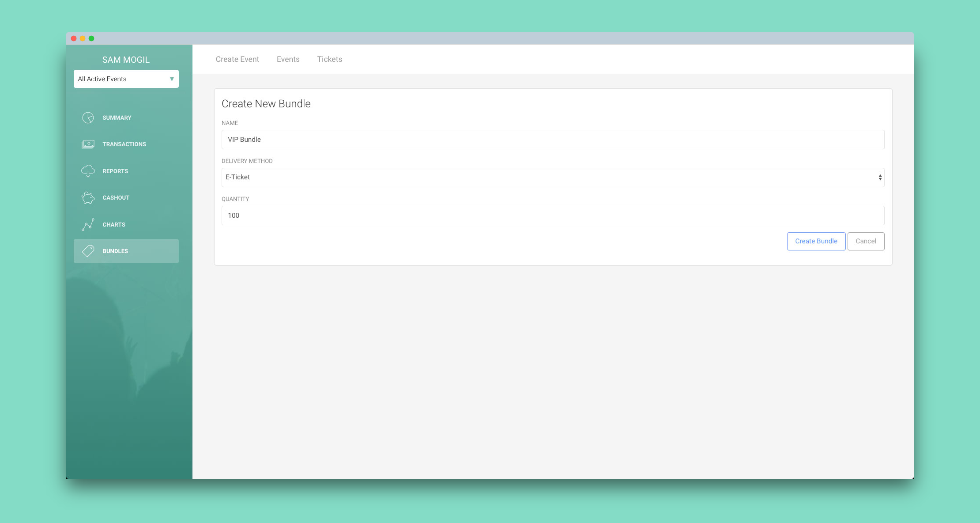
Task: Focus the Name field containing VIP Bundle
Action: (x=553, y=140)
